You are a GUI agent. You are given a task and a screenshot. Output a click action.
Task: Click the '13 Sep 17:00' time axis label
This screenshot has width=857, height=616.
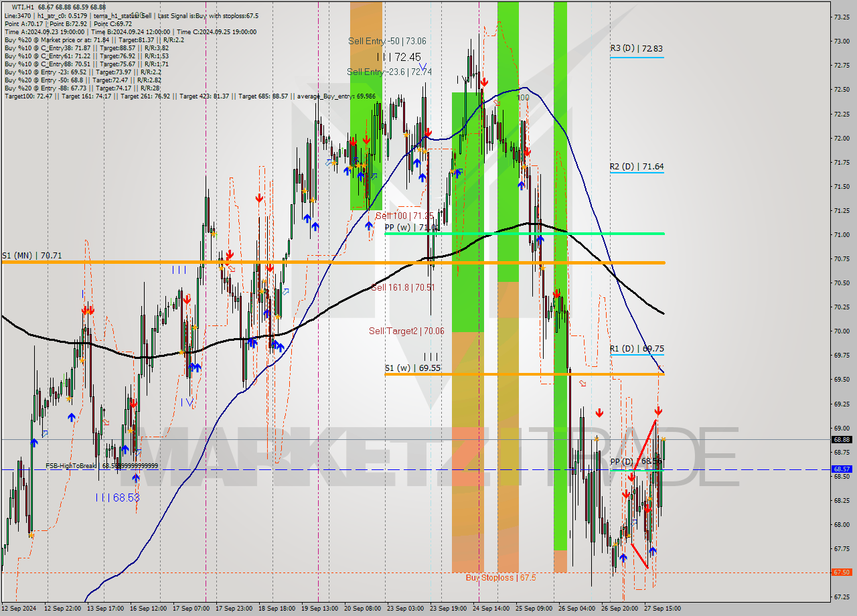(104, 609)
